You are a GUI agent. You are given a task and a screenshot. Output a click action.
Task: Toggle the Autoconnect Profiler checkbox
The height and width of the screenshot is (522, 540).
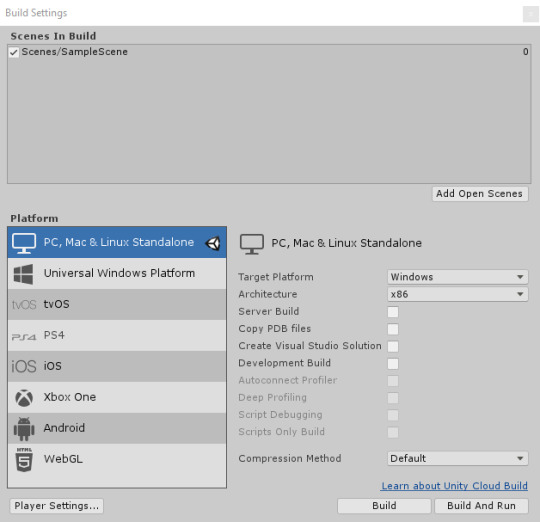(393, 381)
